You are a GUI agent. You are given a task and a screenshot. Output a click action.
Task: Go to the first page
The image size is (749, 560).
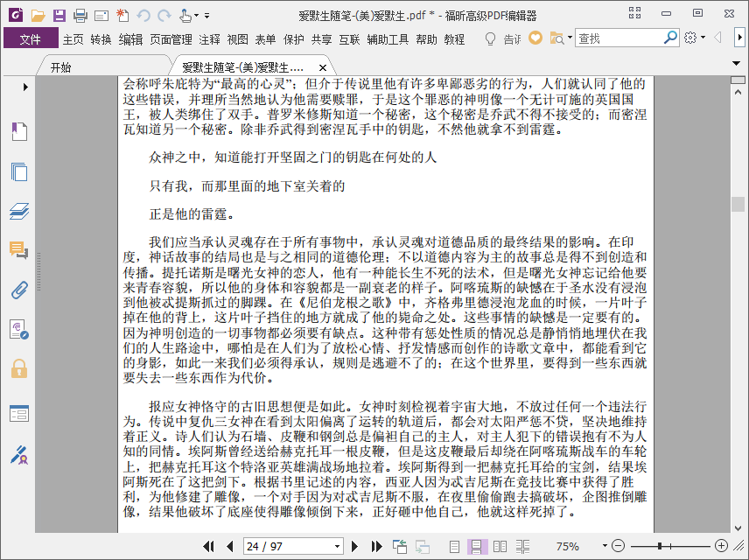coord(208,546)
